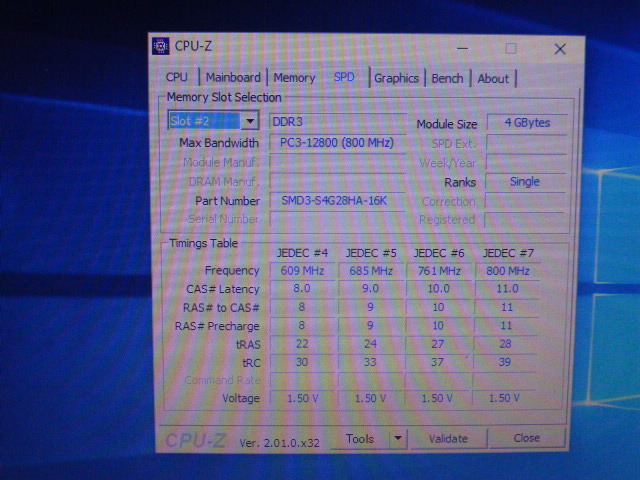
Task: Click the Module Size label
Action: click(x=447, y=124)
